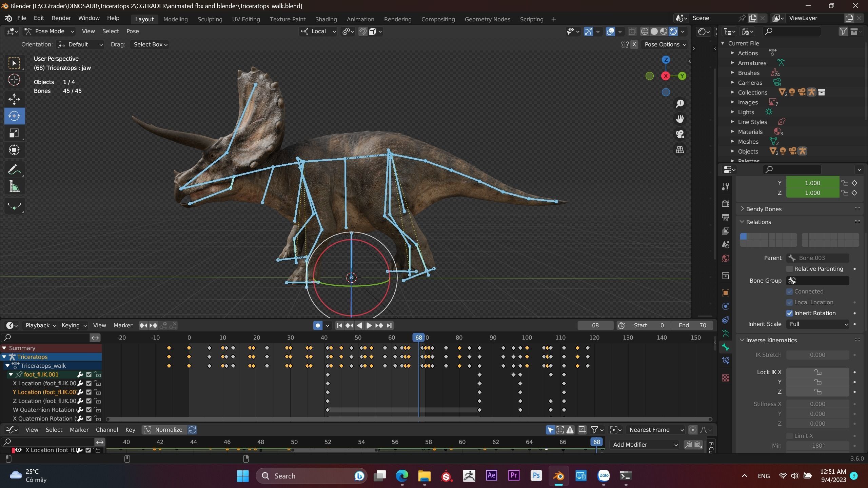
Task: Click the hand pan view icon
Action: click(679, 119)
